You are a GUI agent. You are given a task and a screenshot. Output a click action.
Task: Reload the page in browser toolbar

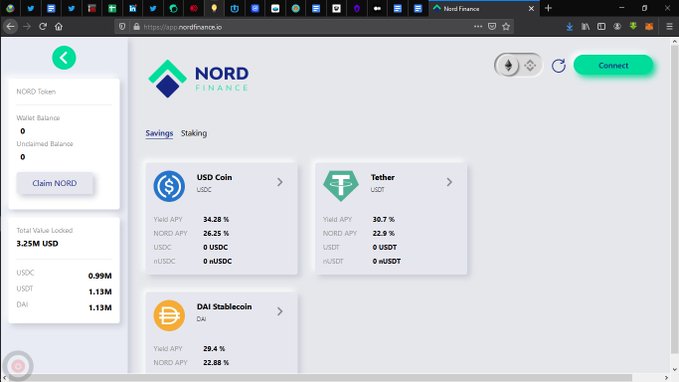[x=42, y=26]
